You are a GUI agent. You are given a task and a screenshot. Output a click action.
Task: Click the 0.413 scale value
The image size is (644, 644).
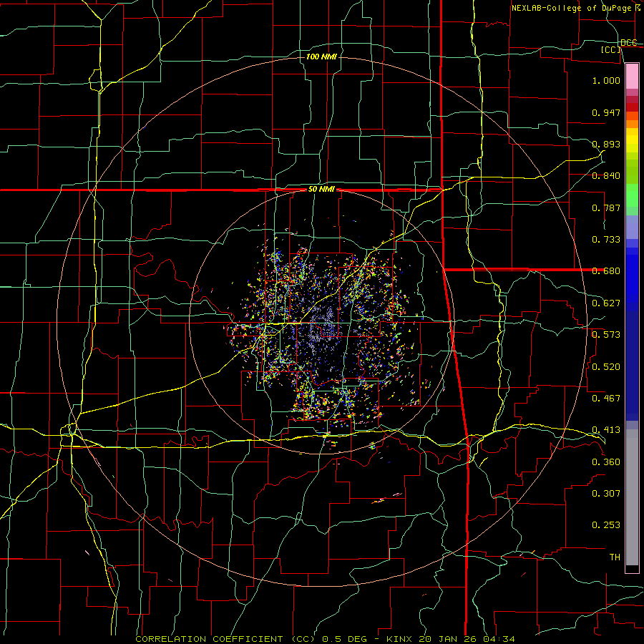pos(606,430)
